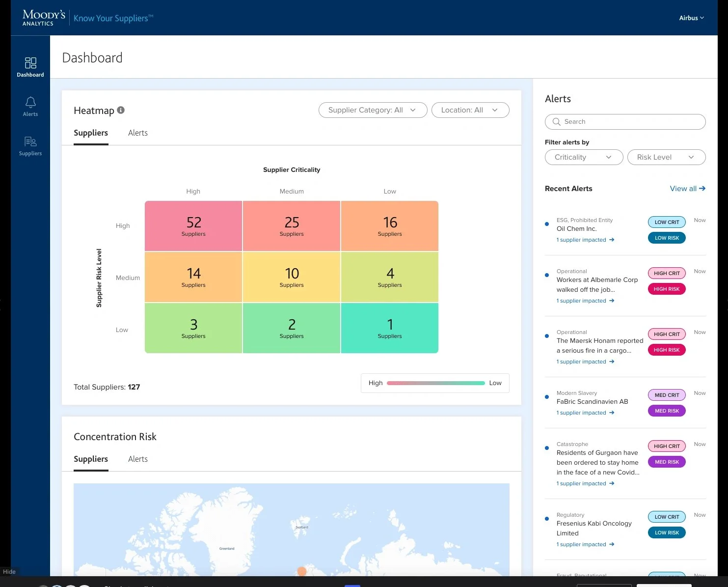Viewport: 728px width, 587px height.
Task: Click the High-Low gradient legend bar
Action: [x=435, y=383]
